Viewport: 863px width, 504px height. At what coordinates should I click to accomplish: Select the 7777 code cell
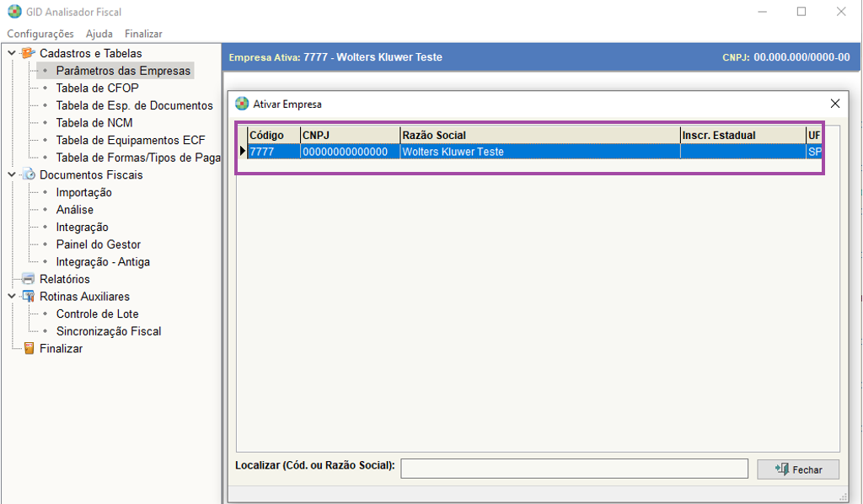274,152
